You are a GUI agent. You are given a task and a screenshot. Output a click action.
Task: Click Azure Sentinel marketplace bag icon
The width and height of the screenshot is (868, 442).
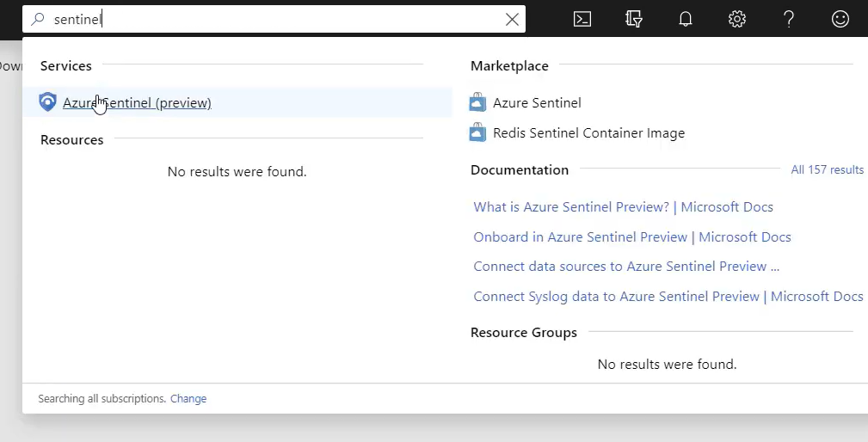(477, 102)
